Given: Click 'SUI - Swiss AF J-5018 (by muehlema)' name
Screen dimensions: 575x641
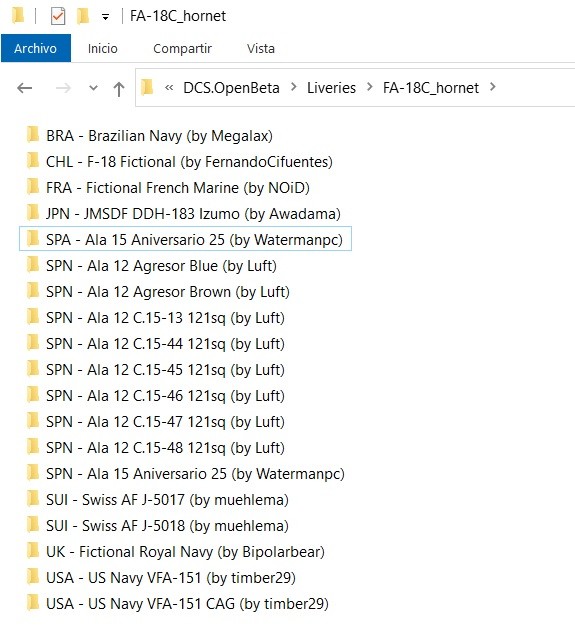Looking at the screenshot, I should tap(168, 526).
